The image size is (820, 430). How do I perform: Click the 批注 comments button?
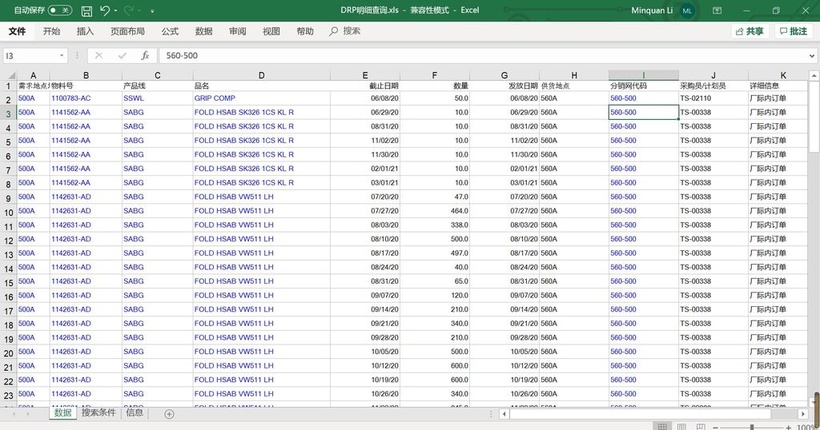[x=793, y=31]
